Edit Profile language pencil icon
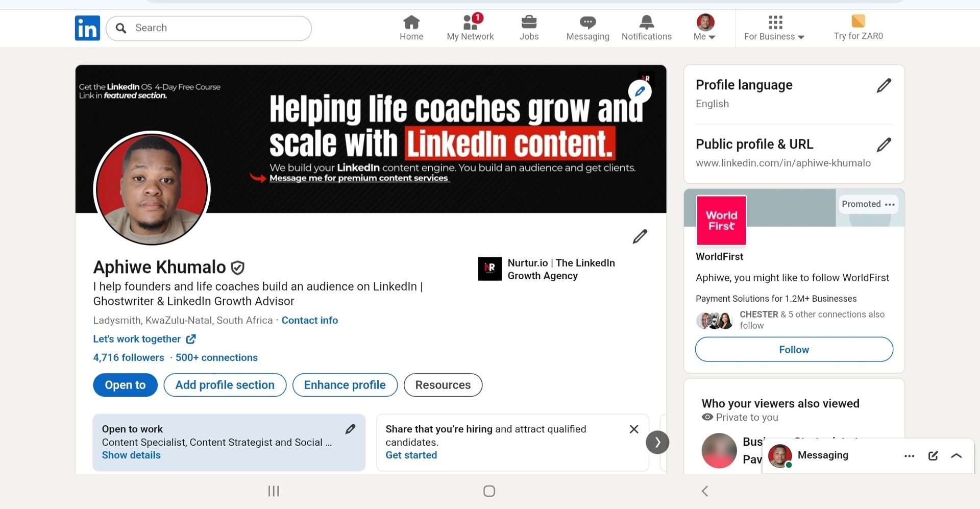The height and width of the screenshot is (509, 980). (x=884, y=85)
